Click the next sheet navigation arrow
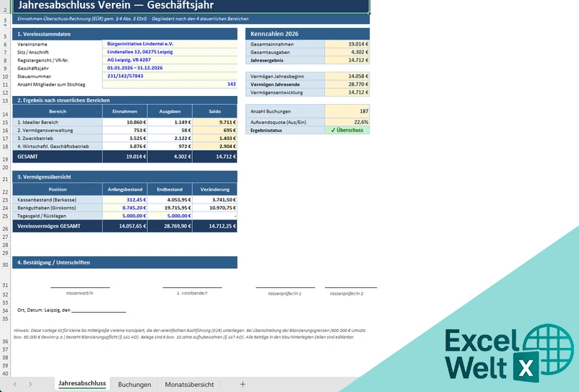Screen dimensions: 579x392 [30, 384]
